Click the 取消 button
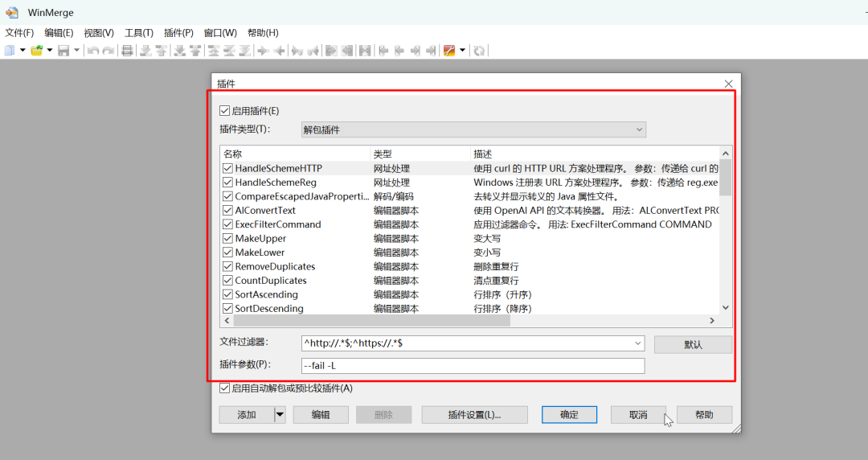This screenshot has height=460, width=868. click(x=638, y=414)
